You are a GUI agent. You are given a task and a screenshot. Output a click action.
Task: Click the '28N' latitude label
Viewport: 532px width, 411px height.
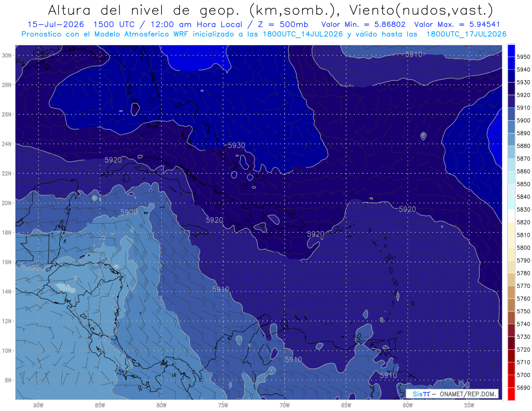[x=7, y=85]
